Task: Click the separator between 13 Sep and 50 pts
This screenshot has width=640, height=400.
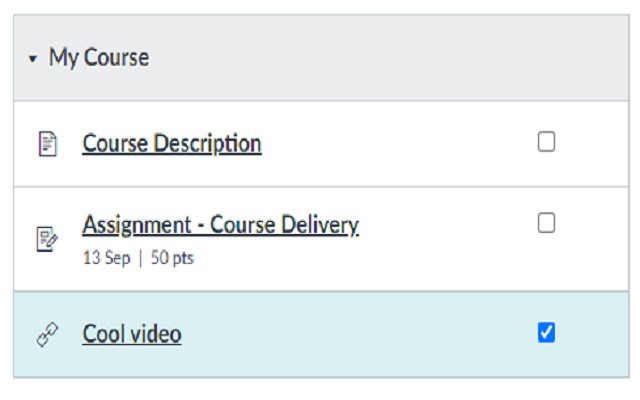Action: pyautogui.click(x=141, y=257)
